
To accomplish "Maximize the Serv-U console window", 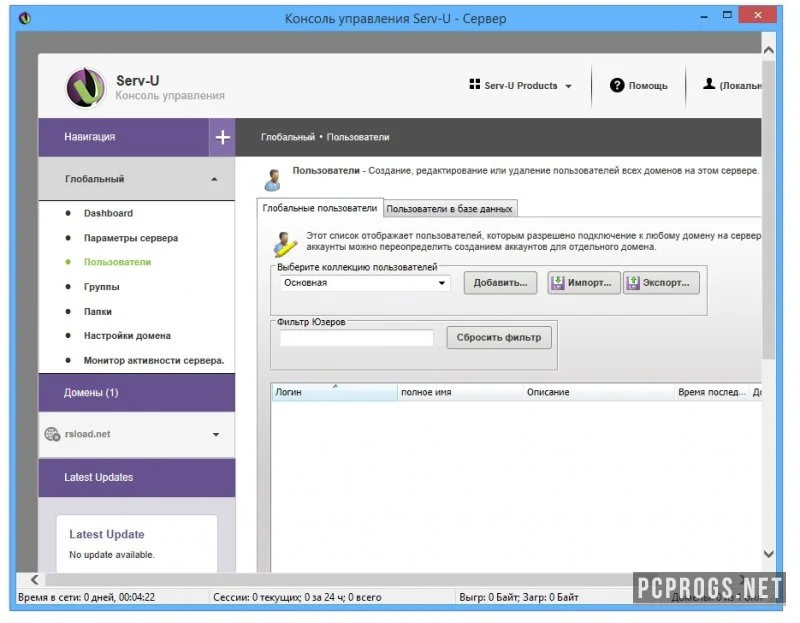I will [x=728, y=15].
